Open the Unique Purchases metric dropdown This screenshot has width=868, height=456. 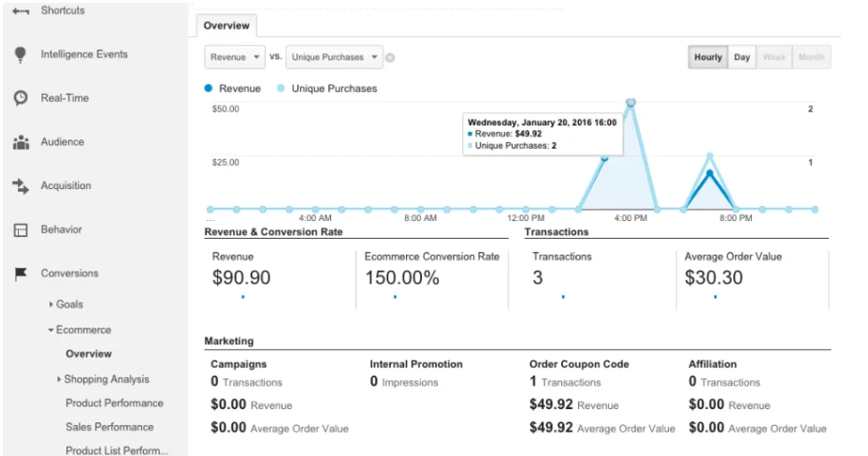coord(334,57)
